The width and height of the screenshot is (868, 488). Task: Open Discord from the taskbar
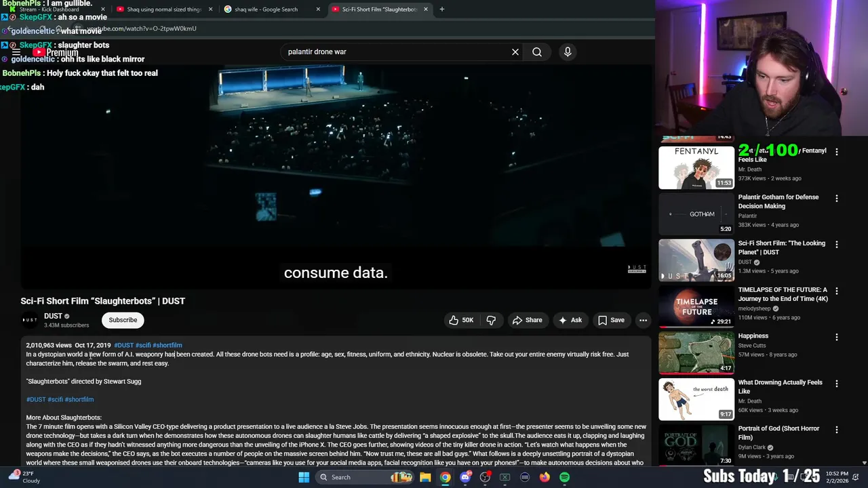(x=465, y=477)
